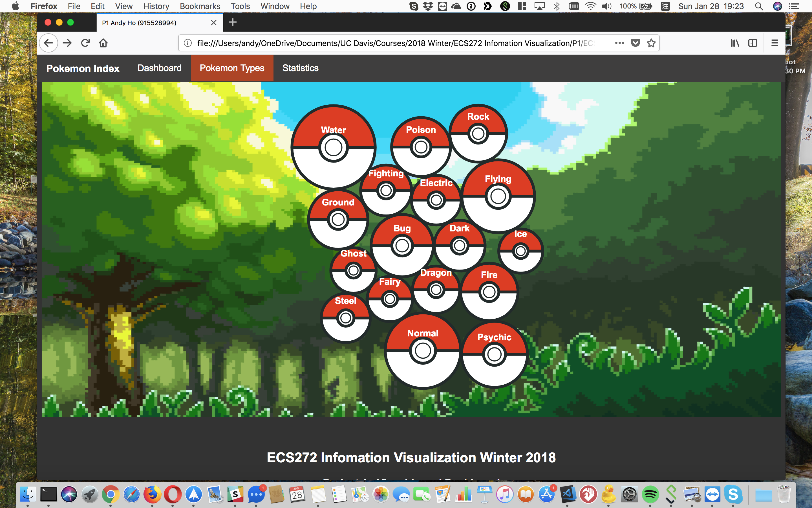Click the Steel pokeball
The image size is (812, 508).
pyautogui.click(x=346, y=318)
